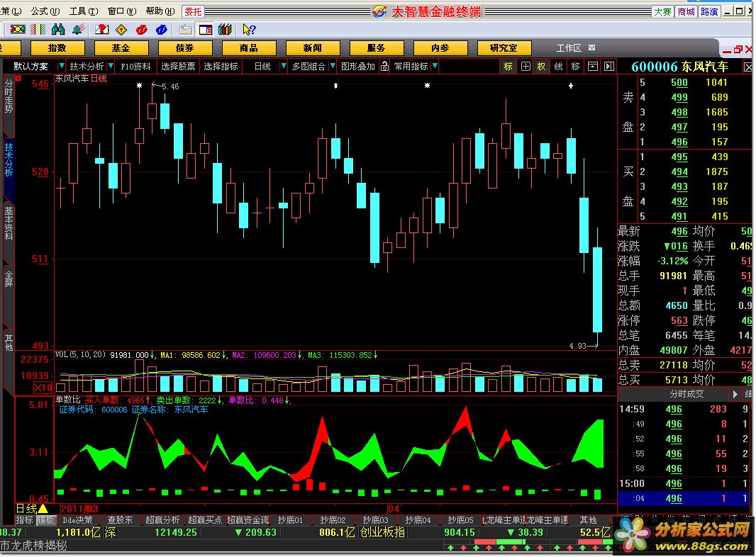
Task: Select the 超赢分析 indicator tab
Action: [162, 520]
